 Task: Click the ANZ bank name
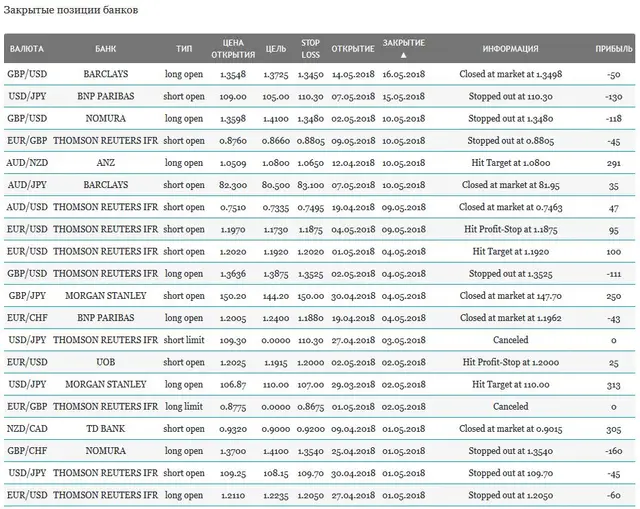[x=105, y=163]
